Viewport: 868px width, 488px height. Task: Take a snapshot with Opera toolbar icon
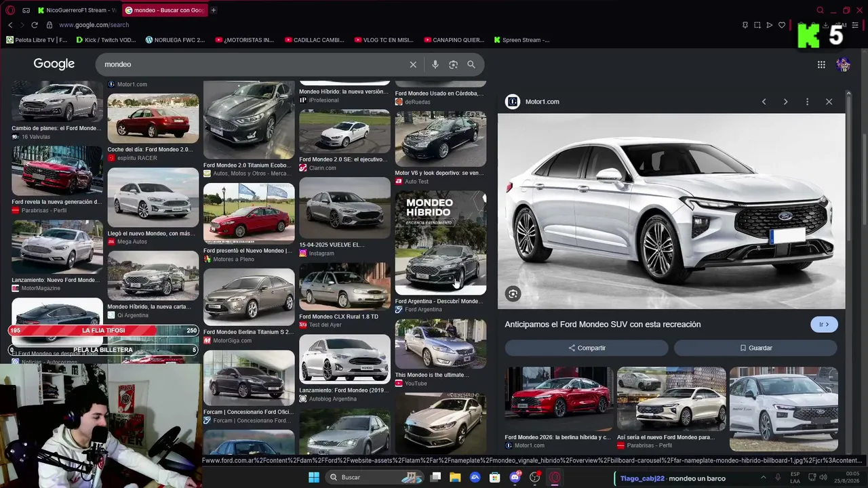(757, 25)
